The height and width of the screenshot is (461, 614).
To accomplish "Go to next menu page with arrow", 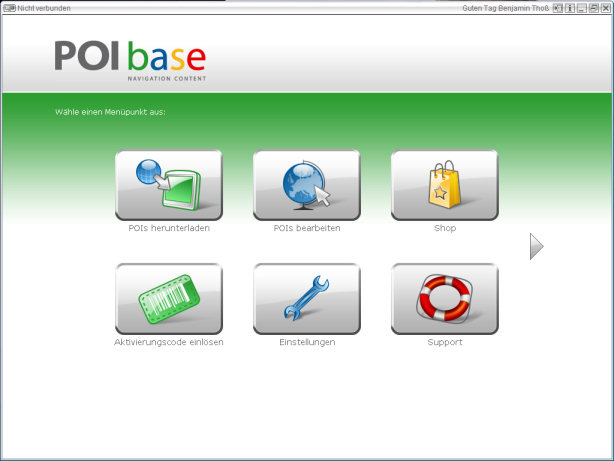I will click(x=536, y=246).
